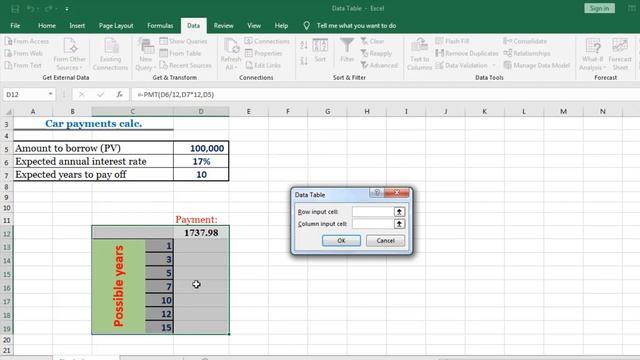Click Remove Duplicates
640x360 pixels.
coord(467,53)
